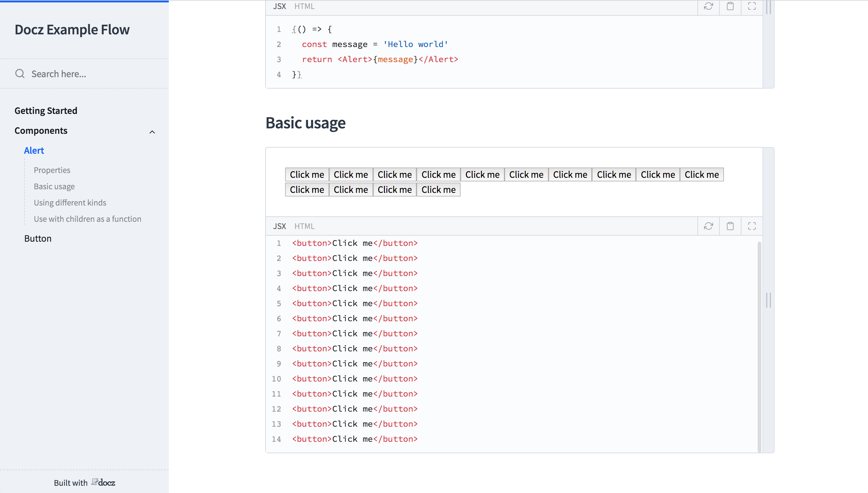
Task: Select JSX tab in Basic usage editor
Action: [x=279, y=226]
